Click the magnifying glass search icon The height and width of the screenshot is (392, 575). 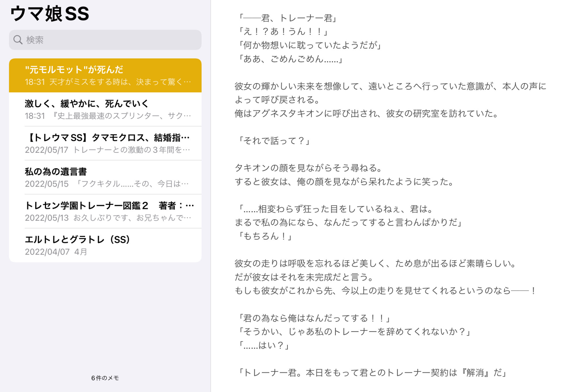pos(18,40)
